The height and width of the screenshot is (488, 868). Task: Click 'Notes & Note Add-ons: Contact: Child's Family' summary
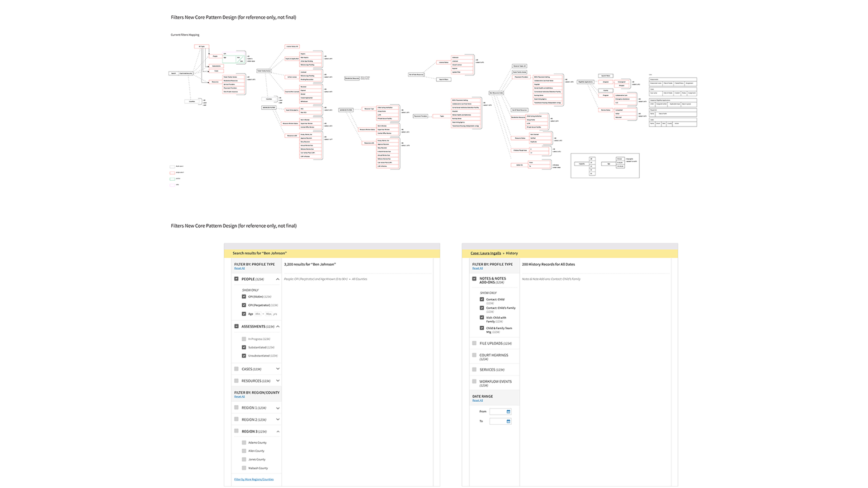pyautogui.click(x=551, y=279)
